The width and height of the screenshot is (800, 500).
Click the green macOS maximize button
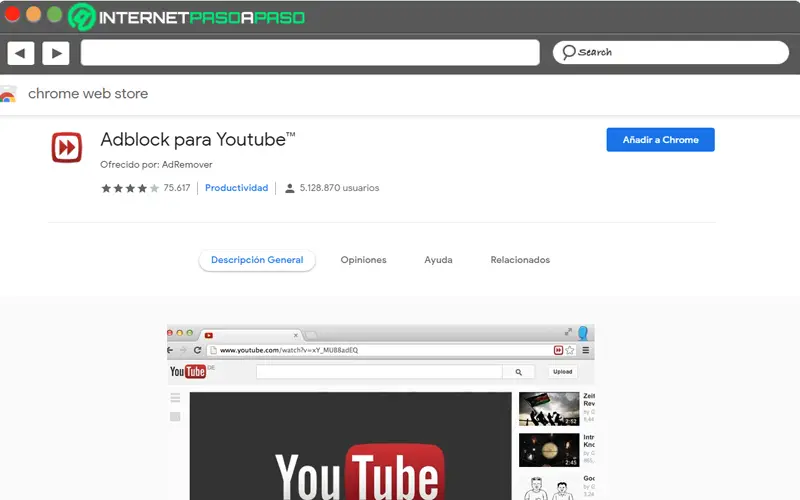[55, 14]
